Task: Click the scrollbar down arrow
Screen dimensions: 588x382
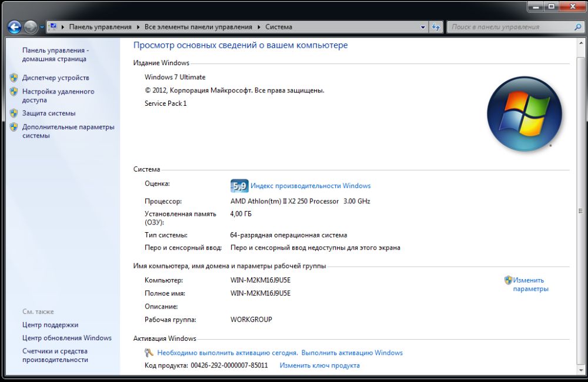Action: pyautogui.click(x=580, y=370)
